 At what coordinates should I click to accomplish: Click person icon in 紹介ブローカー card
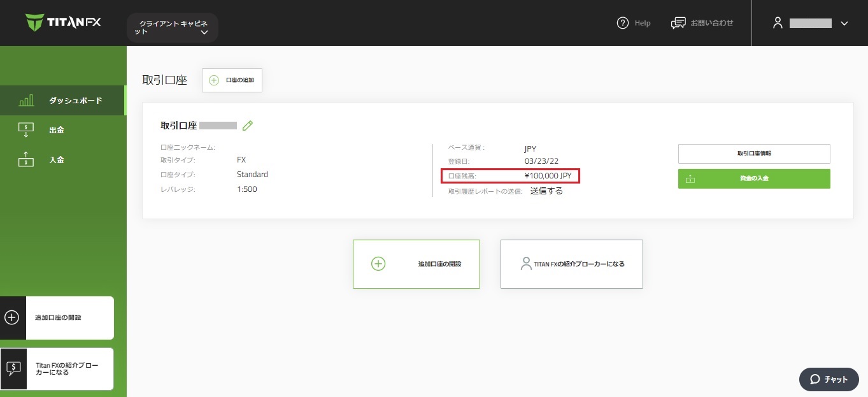pos(526,264)
